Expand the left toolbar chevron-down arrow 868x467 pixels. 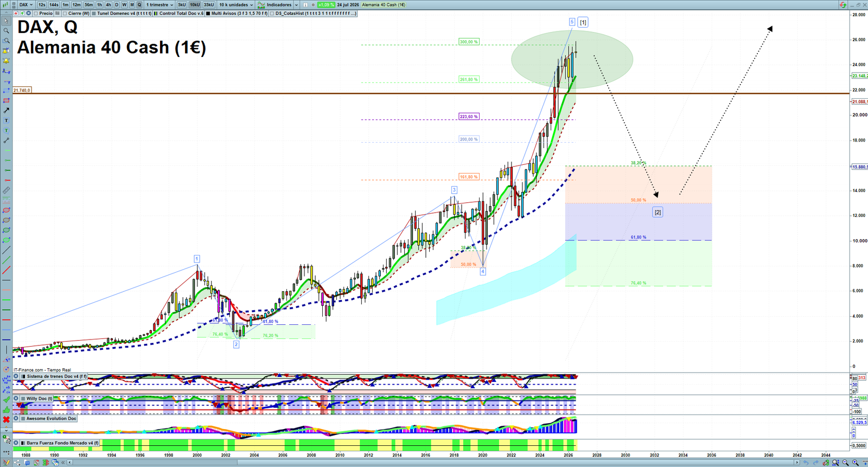[6, 430]
